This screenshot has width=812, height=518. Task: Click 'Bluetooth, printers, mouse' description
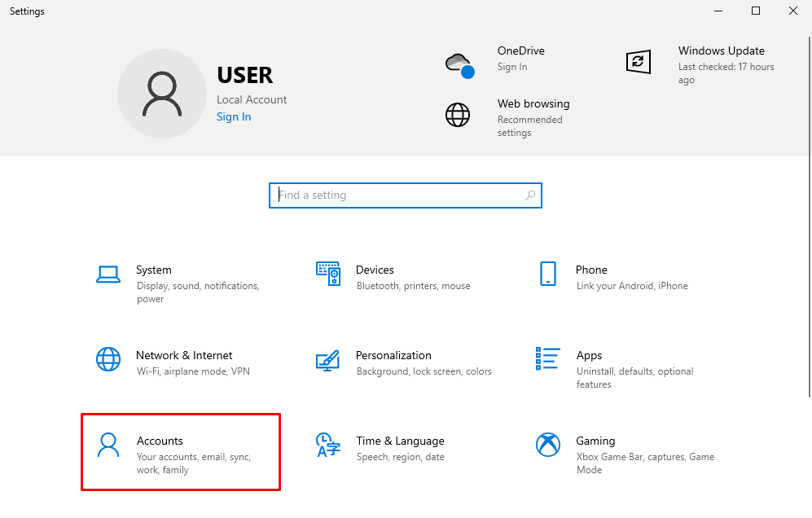(x=413, y=286)
